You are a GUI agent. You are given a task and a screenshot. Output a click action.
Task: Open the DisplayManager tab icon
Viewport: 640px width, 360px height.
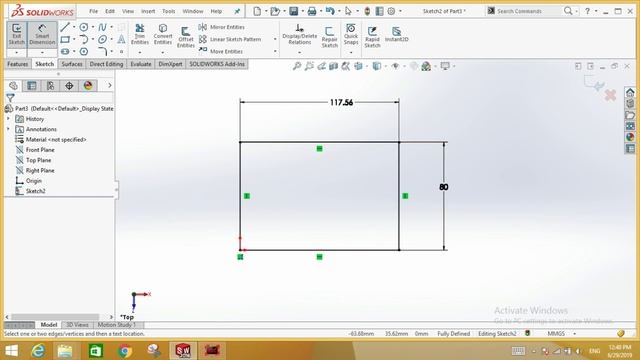pos(88,85)
